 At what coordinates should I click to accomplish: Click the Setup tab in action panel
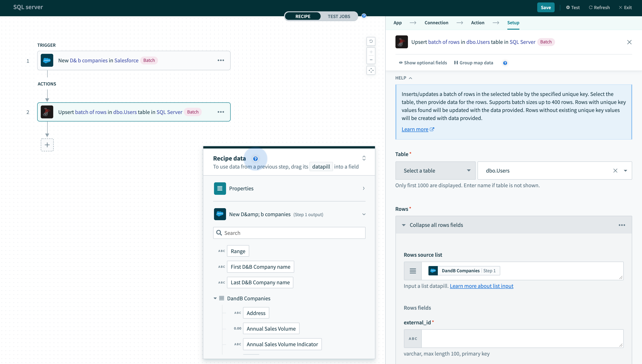pos(513,22)
